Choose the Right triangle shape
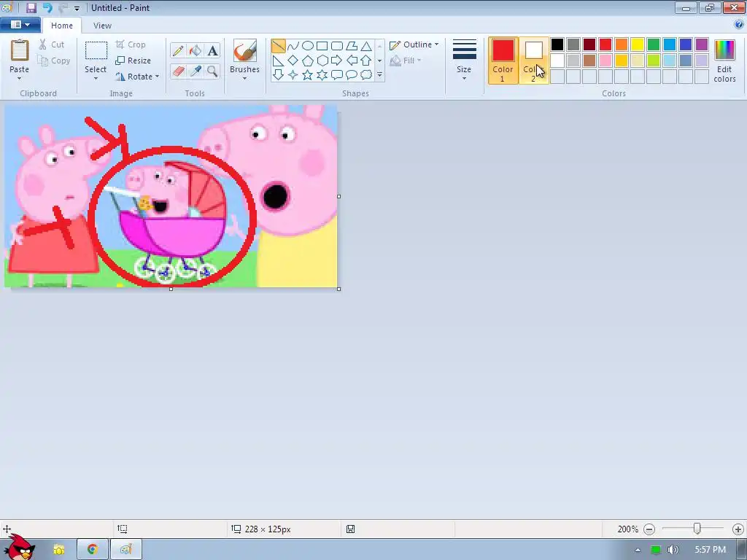 tap(278, 61)
